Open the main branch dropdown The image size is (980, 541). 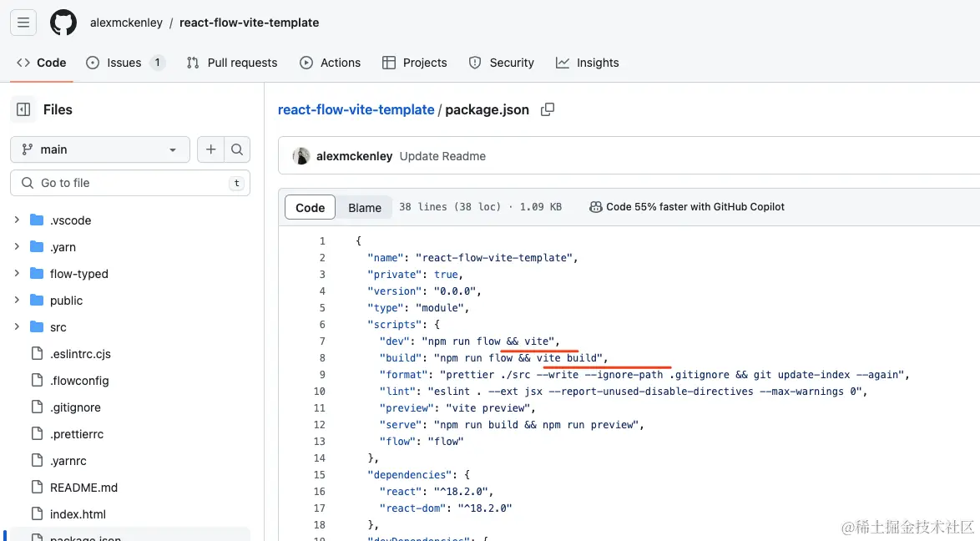click(x=100, y=149)
